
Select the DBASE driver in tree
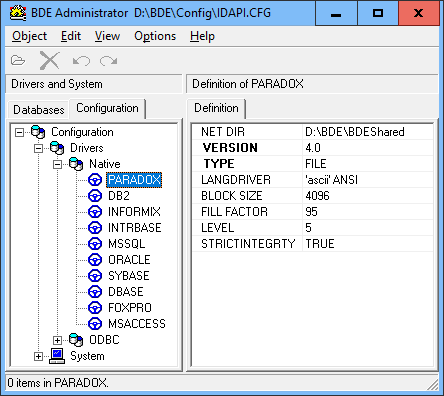pyautogui.click(x=126, y=292)
